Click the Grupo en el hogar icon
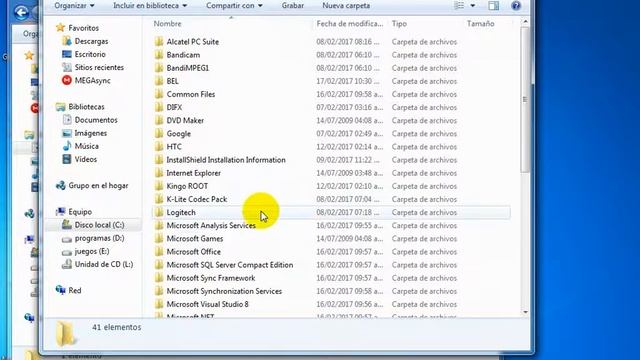640x360 pixels. coord(60,185)
